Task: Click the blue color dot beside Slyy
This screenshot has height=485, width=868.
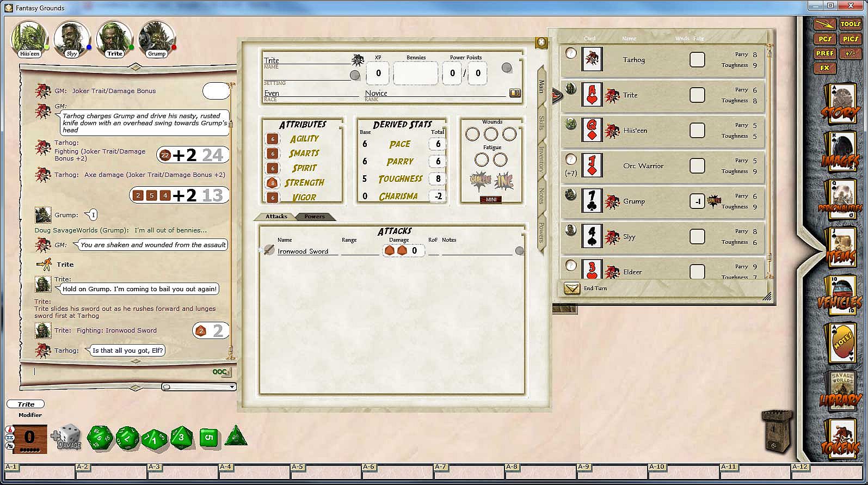Action: [89, 48]
